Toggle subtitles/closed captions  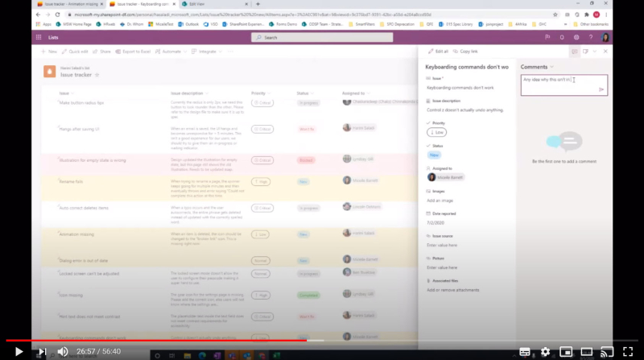coord(525,351)
